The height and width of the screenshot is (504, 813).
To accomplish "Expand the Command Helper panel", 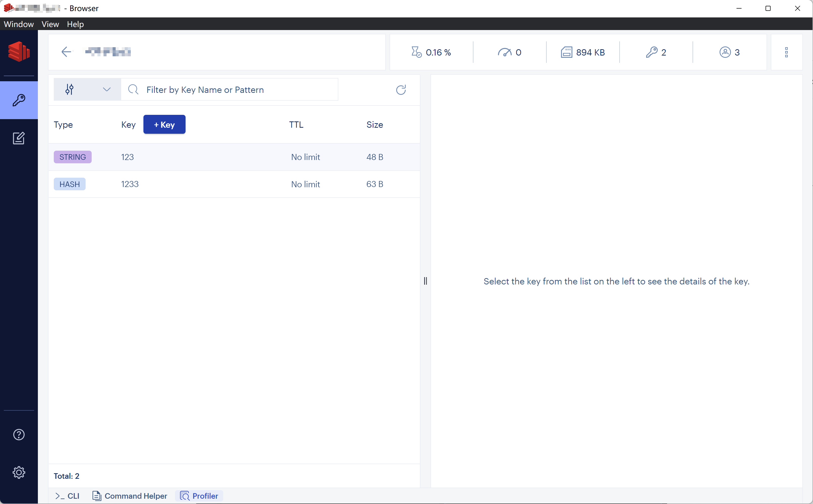I will point(130,496).
